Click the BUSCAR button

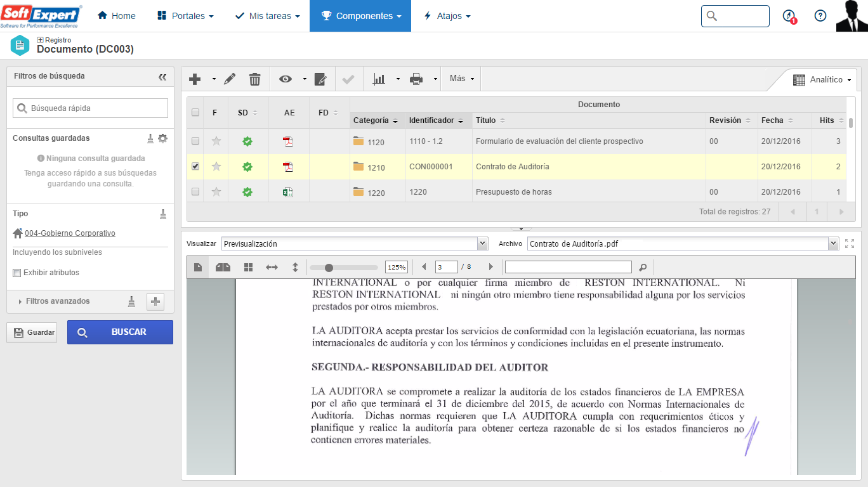pyautogui.click(x=120, y=332)
